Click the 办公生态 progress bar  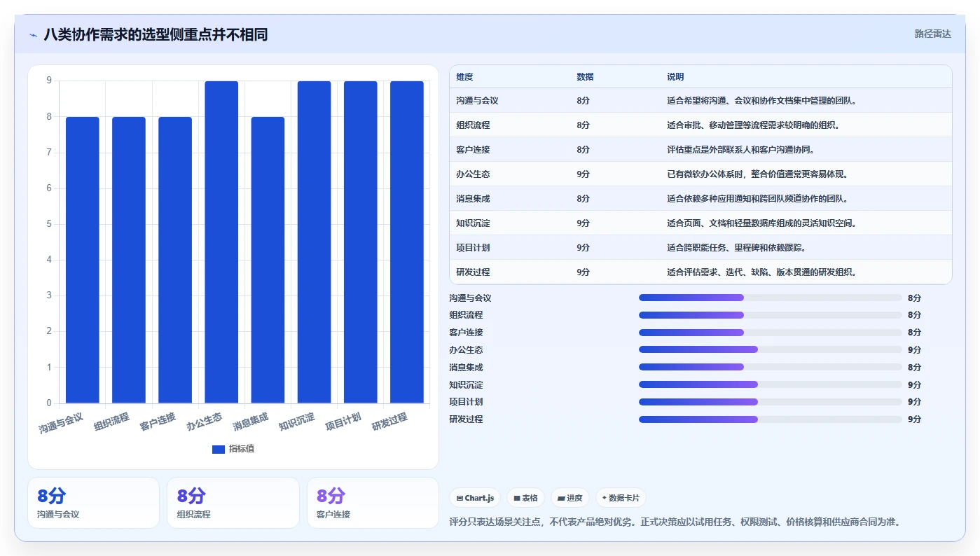point(770,349)
